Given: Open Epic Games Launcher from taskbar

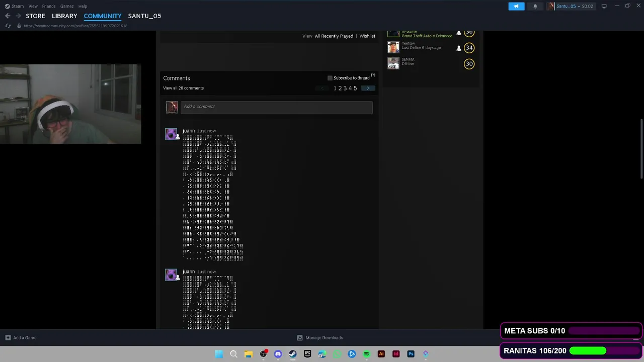Looking at the screenshot, I should coord(307,354).
